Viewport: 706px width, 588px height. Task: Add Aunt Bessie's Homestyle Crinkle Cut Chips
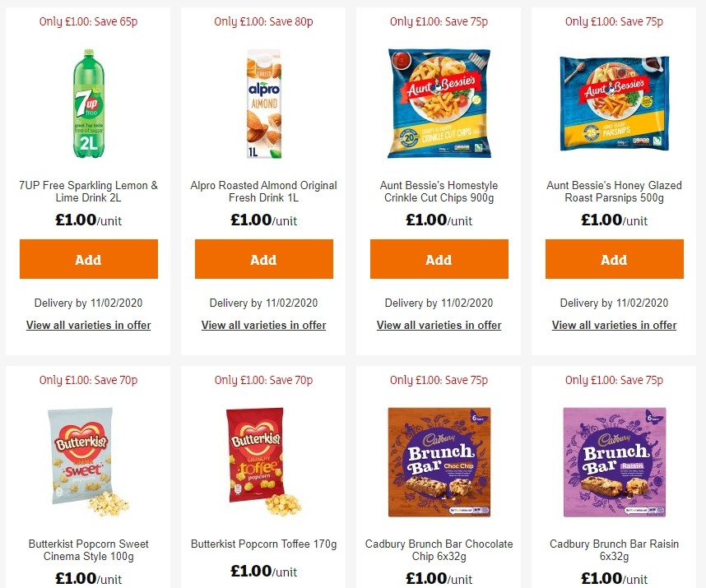tap(439, 259)
